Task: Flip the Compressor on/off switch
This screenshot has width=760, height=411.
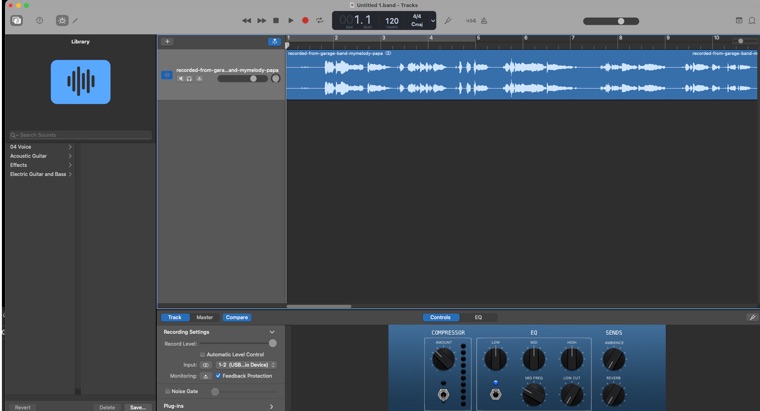Action: [x=443, y=393]
